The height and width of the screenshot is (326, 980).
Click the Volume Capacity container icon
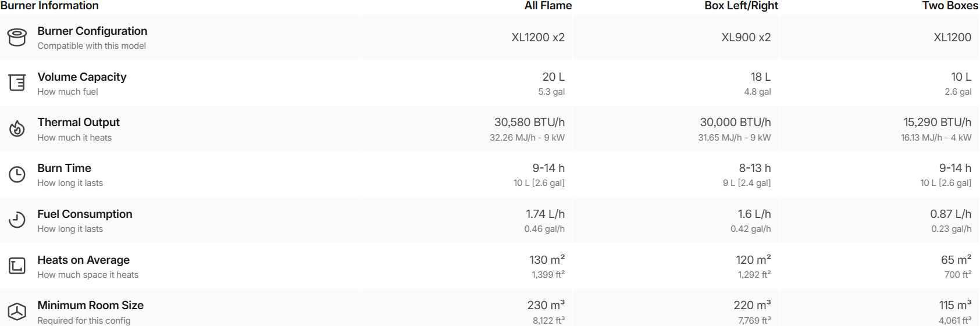[x=17, y=83]
